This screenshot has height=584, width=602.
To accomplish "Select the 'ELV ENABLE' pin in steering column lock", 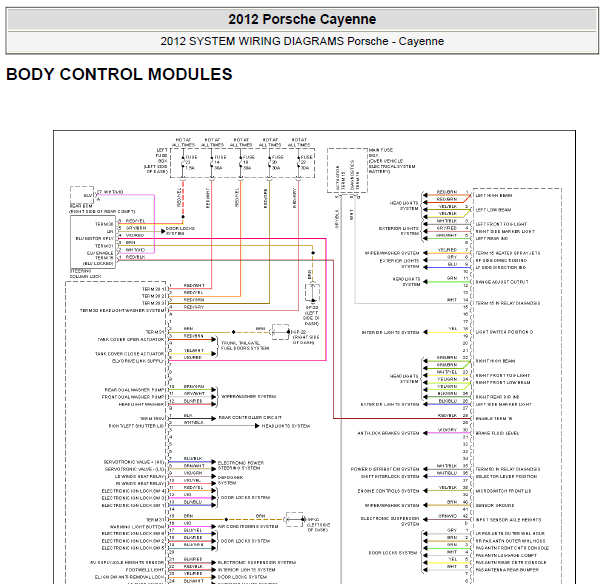I will click(x=100, y=253).
